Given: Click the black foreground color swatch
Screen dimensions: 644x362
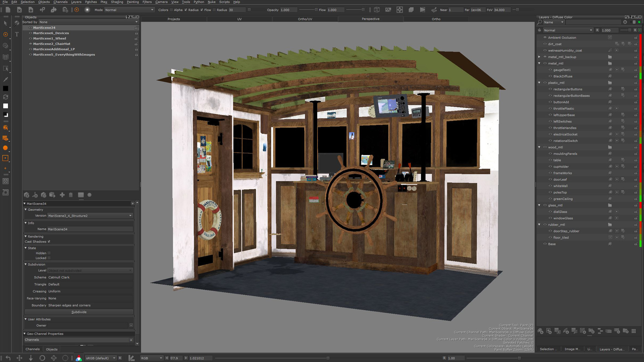Looking at the screenshot, I should coord(5,88).
